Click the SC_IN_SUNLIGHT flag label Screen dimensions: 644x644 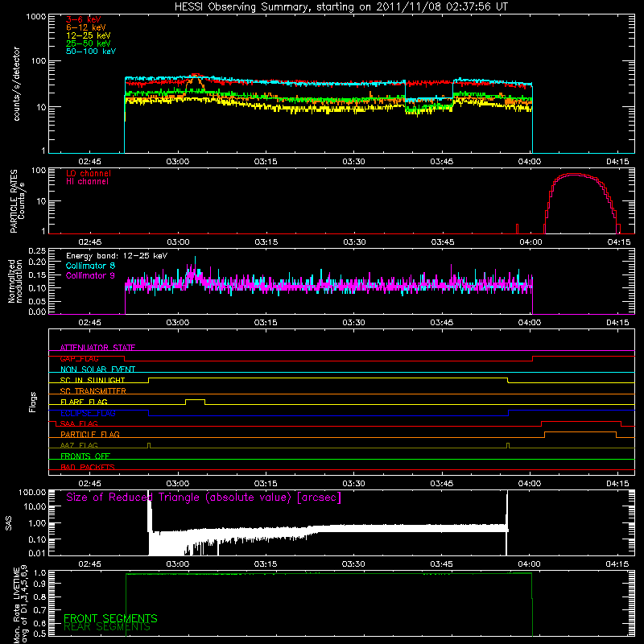(x=93, y=380)
